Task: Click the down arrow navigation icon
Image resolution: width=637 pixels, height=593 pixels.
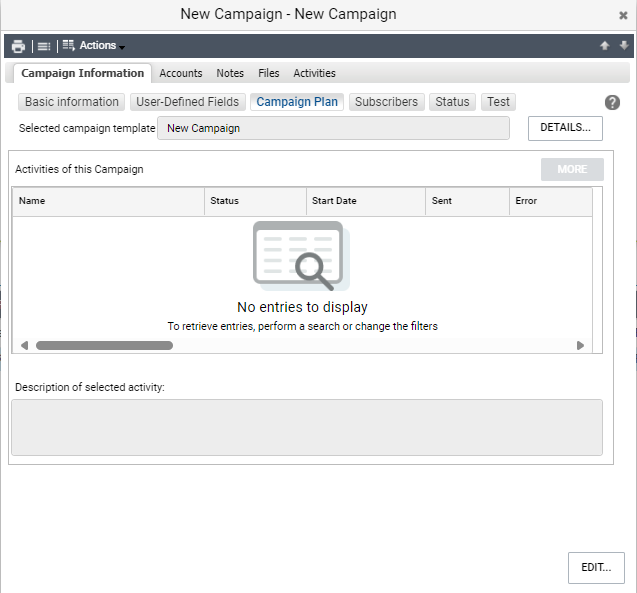Action: pyautogui.click(x=624, y=45)
